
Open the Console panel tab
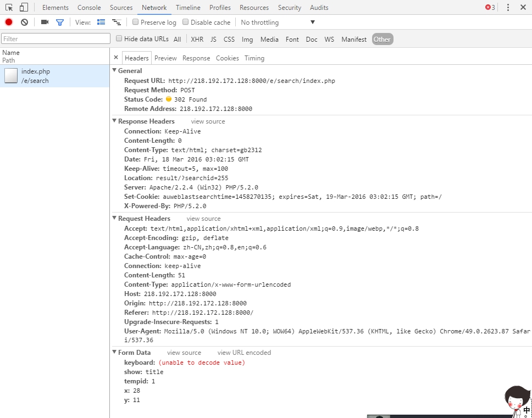89,8
